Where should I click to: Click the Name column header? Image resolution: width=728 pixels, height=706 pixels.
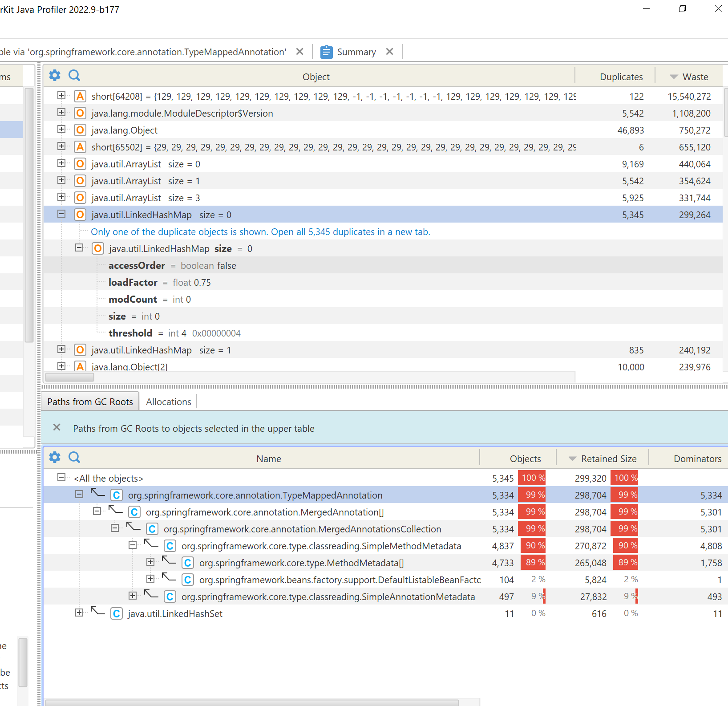(269, 458)
